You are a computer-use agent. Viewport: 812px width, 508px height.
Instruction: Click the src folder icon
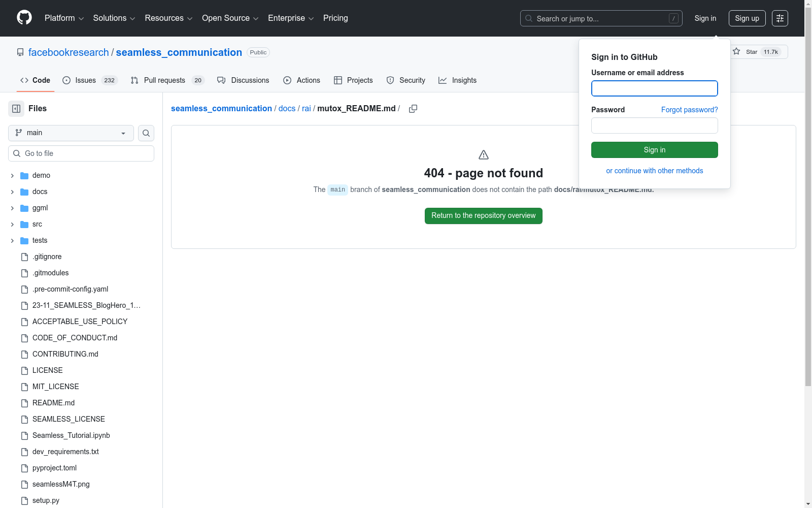click(24, 225)
